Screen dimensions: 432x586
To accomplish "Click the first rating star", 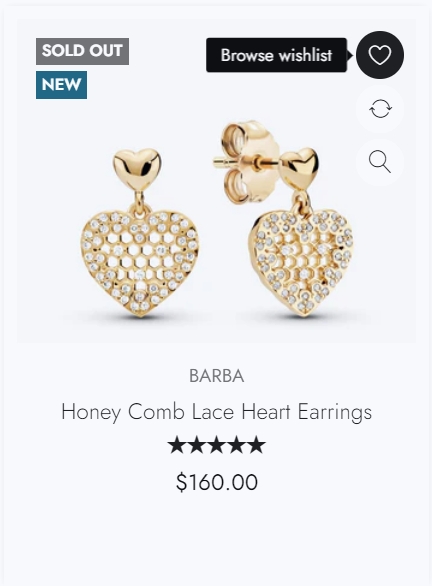I will tap(177, 445).
